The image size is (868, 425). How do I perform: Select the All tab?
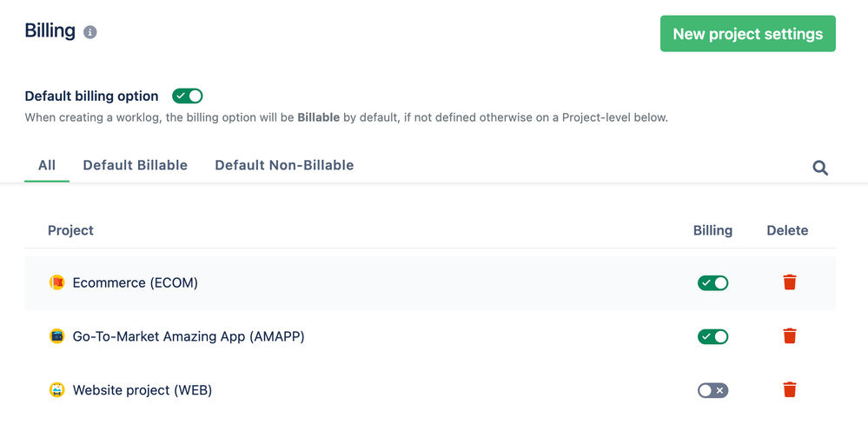(47, 165)
